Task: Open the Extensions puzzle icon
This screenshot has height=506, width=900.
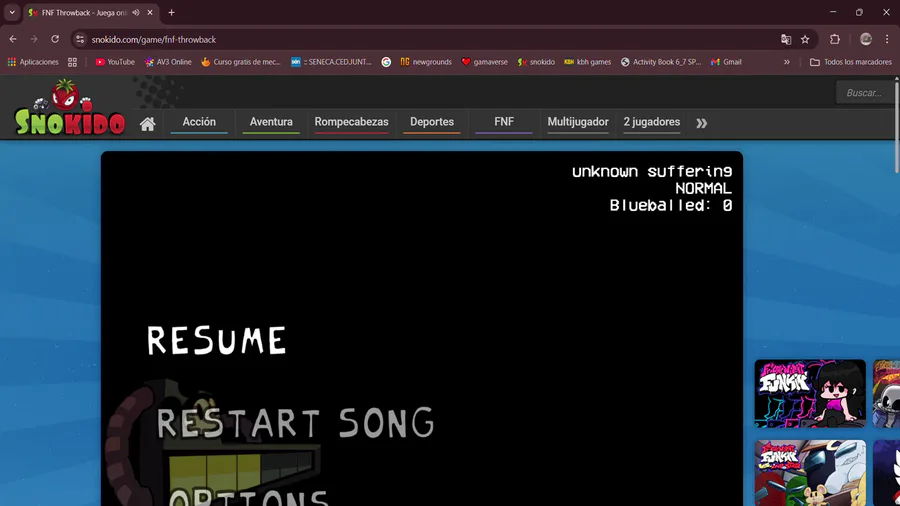Action: [x=835, y=39]
